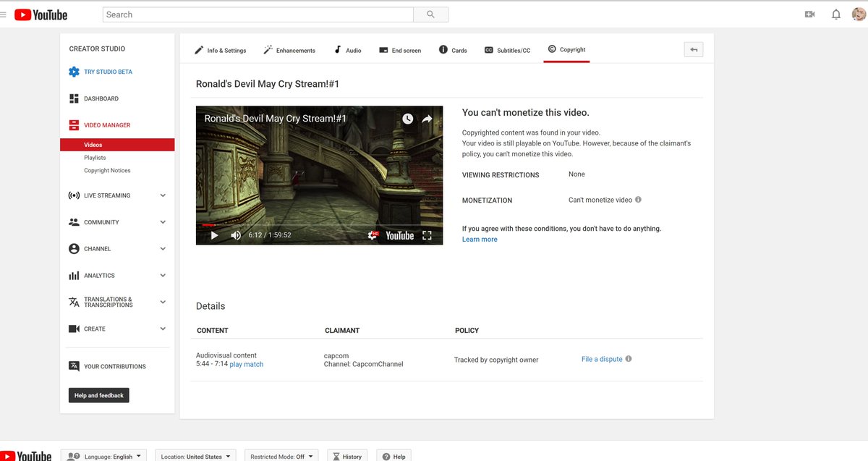Click the Dashboard grid icon
868x461 pixels.
pos(74,98)
